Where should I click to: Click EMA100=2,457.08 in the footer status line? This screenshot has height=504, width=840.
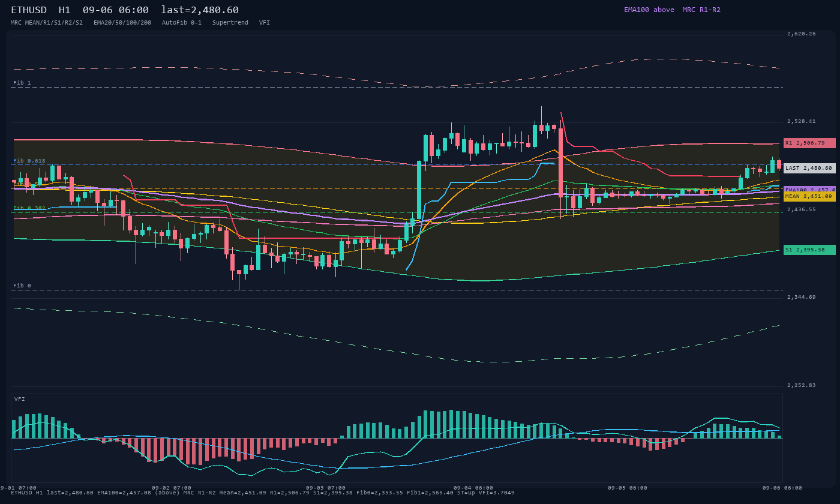tap(124, 493)
